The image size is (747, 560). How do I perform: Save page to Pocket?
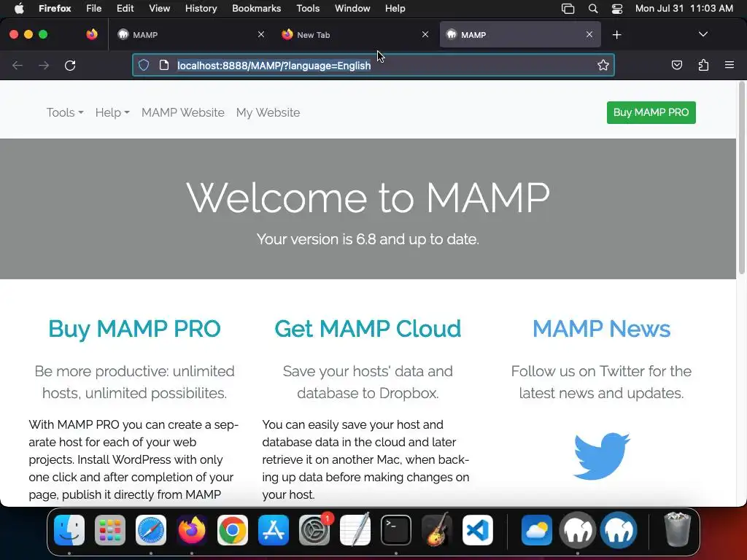coord(676,65)
